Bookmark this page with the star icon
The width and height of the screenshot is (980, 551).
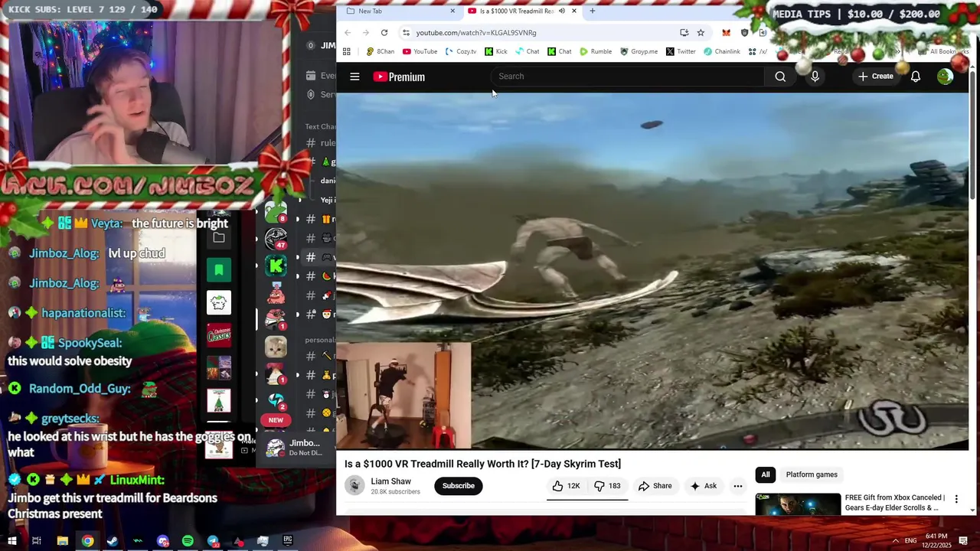[701, 33]
